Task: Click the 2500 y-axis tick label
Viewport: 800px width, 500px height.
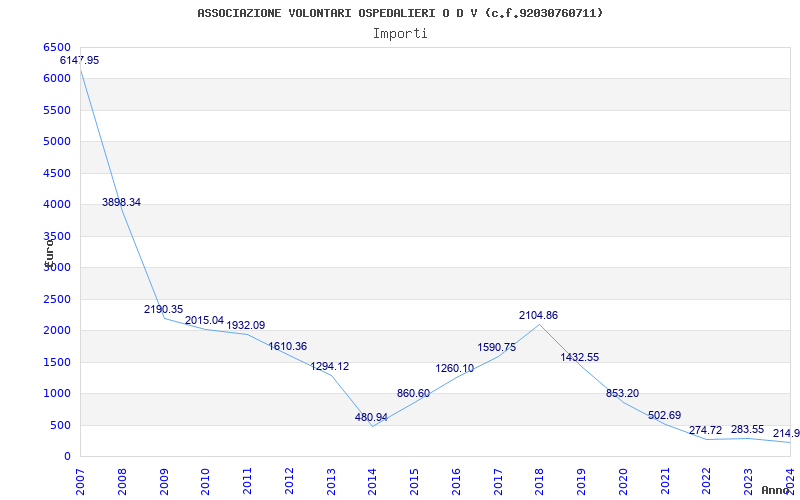Action: point(57,299)
